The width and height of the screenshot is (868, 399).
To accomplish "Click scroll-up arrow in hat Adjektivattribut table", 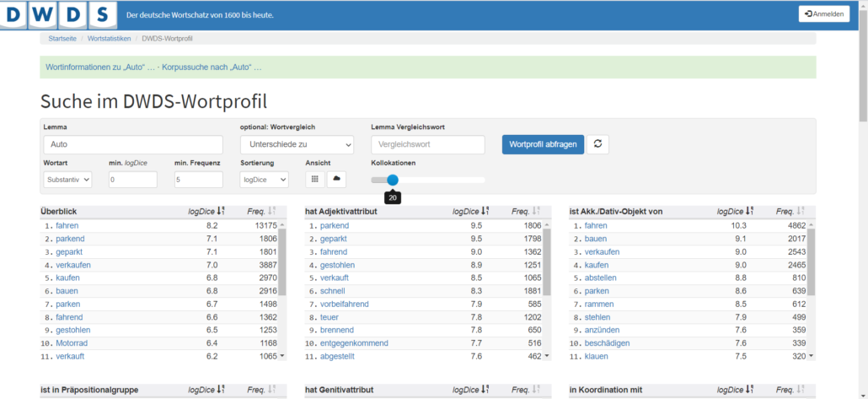I will click(x=547, y=224).
